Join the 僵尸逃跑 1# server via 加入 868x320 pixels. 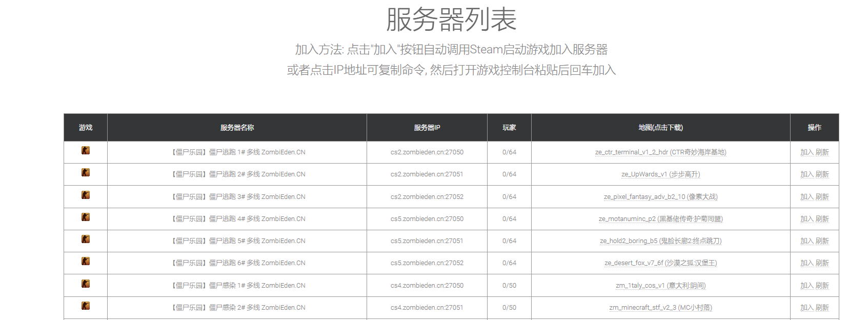(807, 152)
